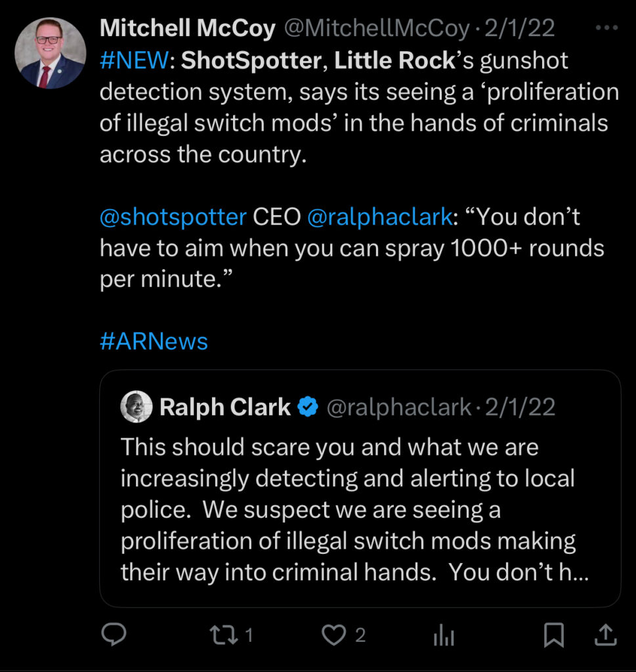Open the @ralphaclark mention in tweet text
Viewport: 636px width, 672px height.
(x=379, y=217)
